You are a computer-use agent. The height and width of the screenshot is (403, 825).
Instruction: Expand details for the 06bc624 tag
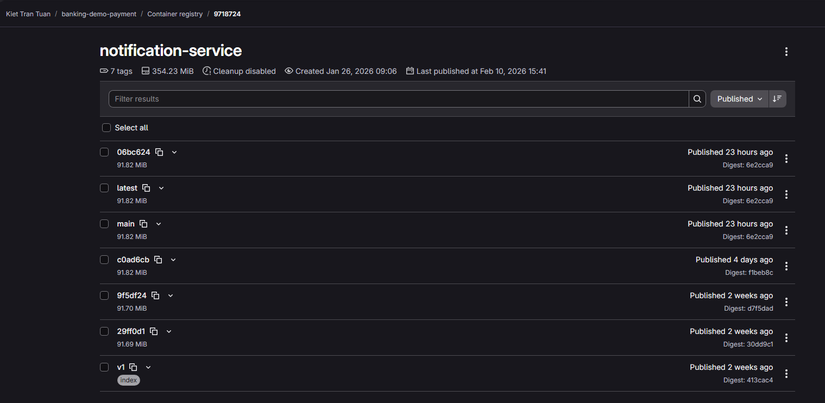coord(174,152)
